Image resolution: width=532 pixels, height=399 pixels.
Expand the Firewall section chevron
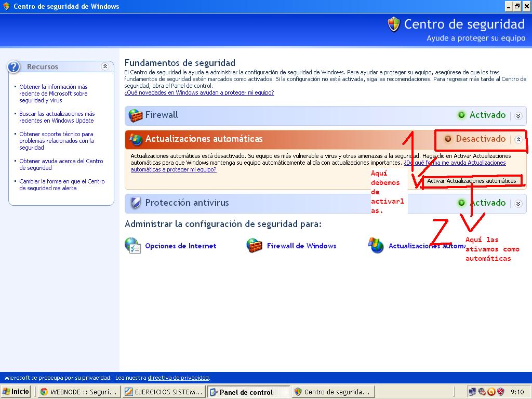[x=518, y=116]
